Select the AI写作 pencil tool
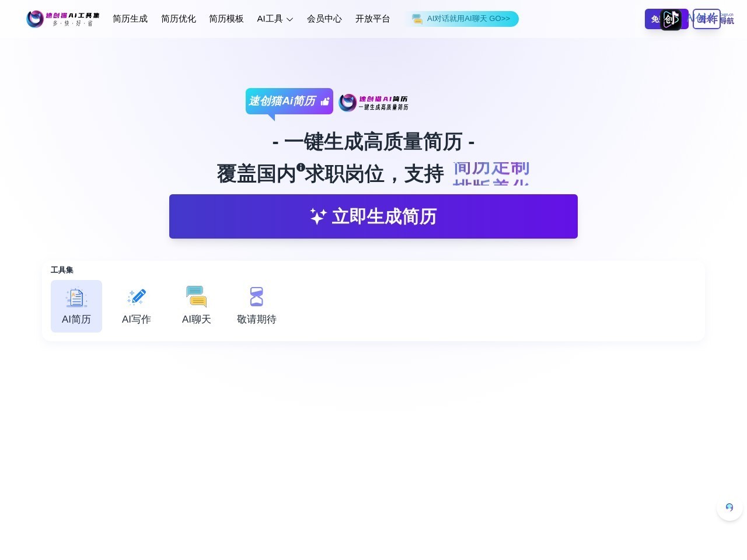Screen dimensions: 747x560 (137, 306)
